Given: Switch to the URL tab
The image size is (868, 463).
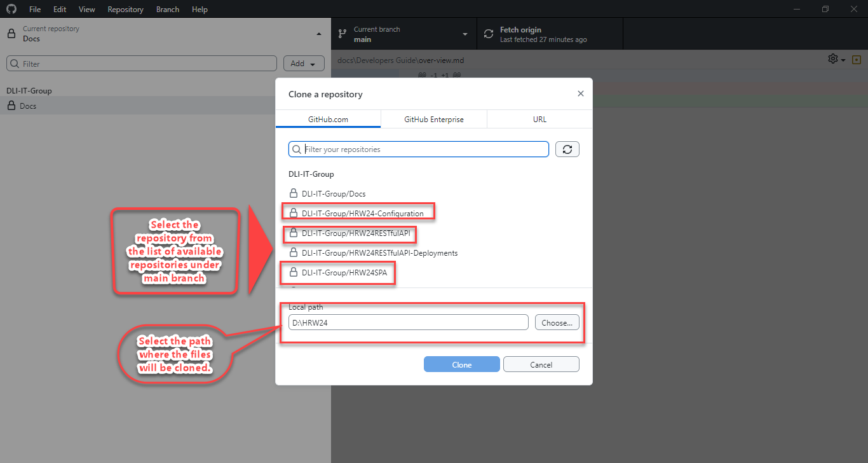Looking at the screenshot, I should (x=539, y=119).
